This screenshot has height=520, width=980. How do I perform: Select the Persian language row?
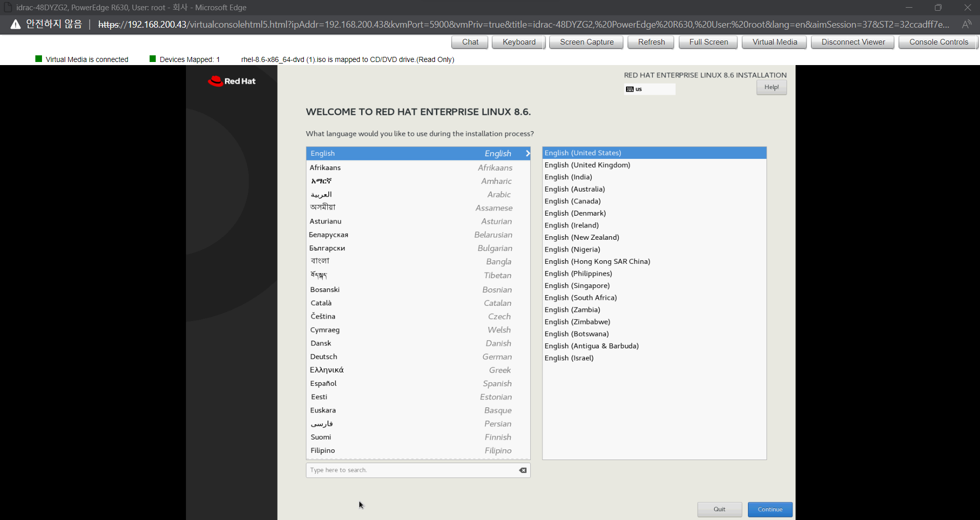(x=418, y=424)
